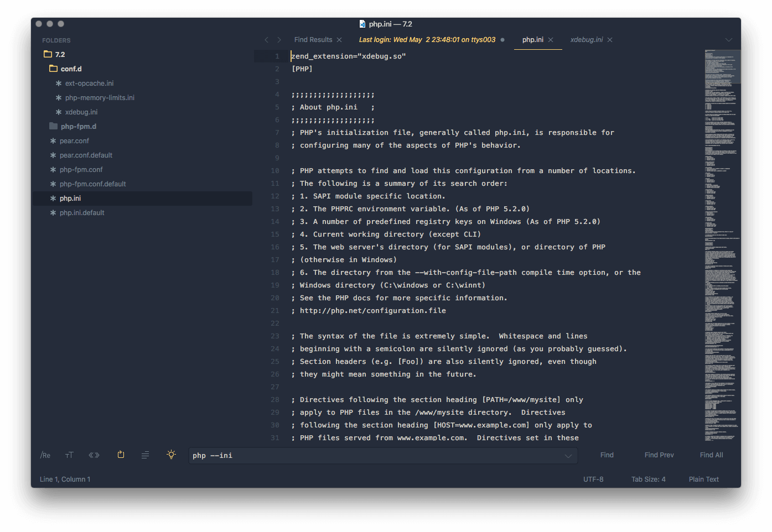The height and width of the screenshot is (532, 772).
Task: Toggle case-sensitive search
Action: (69, 455)
